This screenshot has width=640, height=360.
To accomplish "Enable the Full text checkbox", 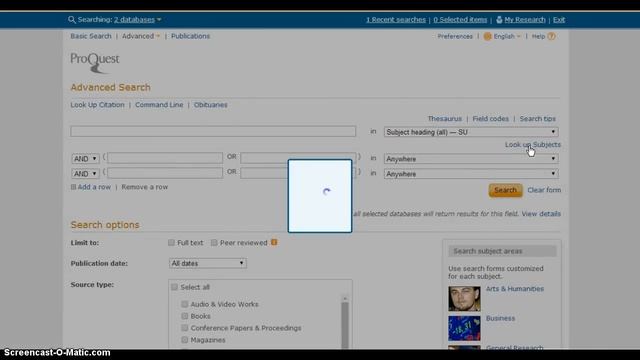I will pos(171,242).
